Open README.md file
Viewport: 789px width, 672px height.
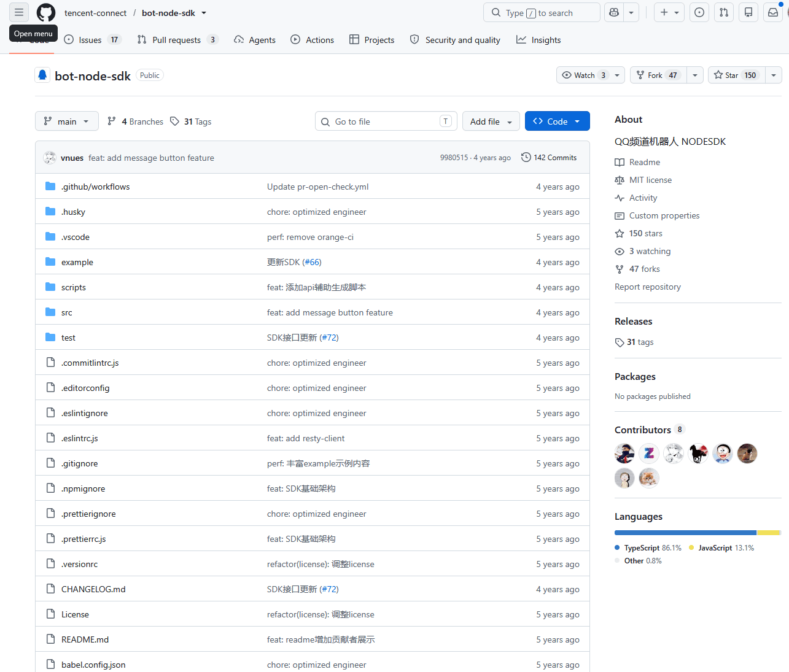click(85, 639)
